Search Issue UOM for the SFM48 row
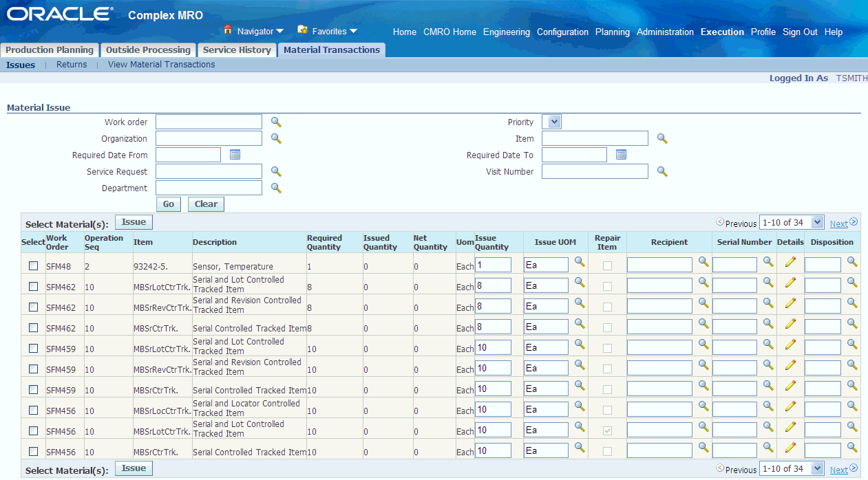The image size is (868, 480). pyautogui.click(x=580, y=262)
